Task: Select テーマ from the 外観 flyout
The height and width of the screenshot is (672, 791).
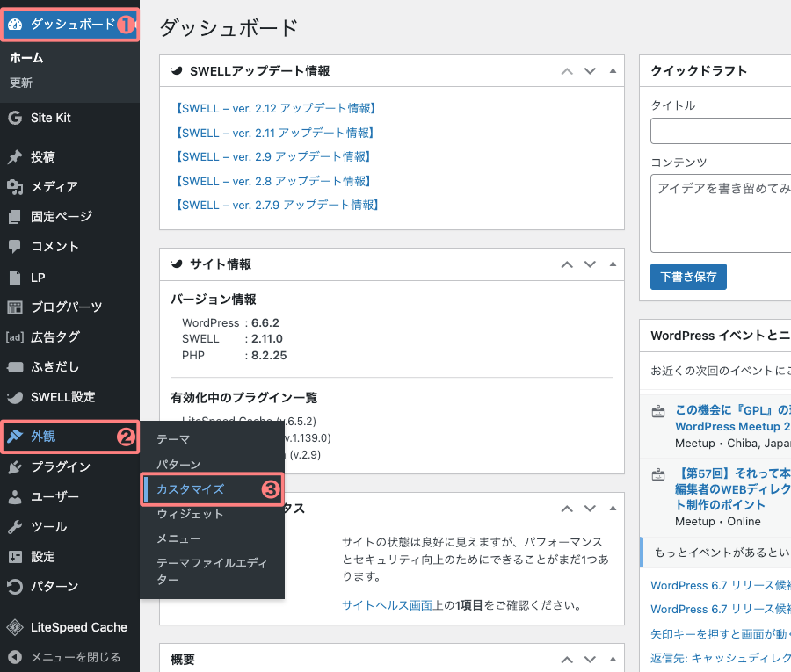Action: pos(173,439)
